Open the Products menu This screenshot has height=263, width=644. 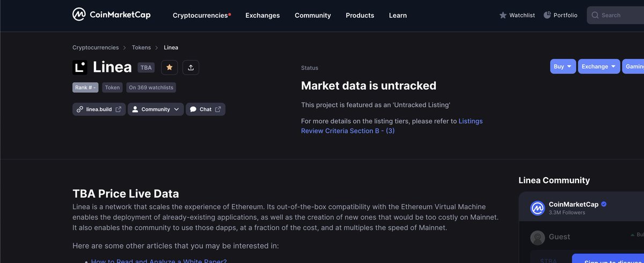pyautogui.click(x=360, y=16)
